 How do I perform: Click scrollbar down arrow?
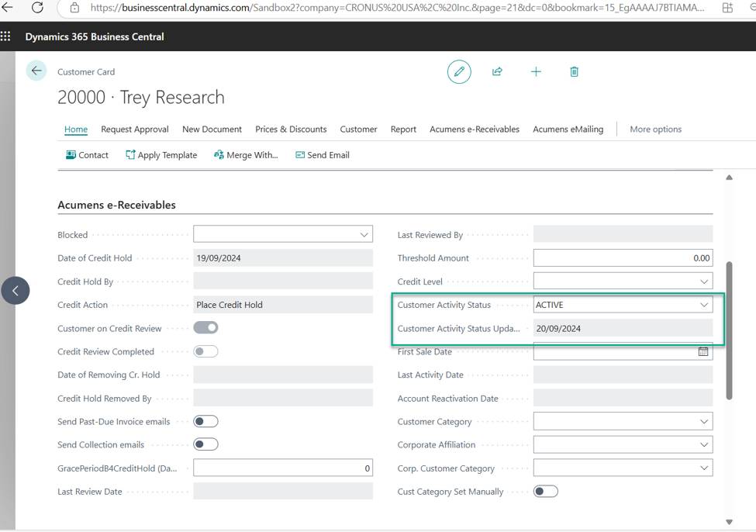click(729, 522)
